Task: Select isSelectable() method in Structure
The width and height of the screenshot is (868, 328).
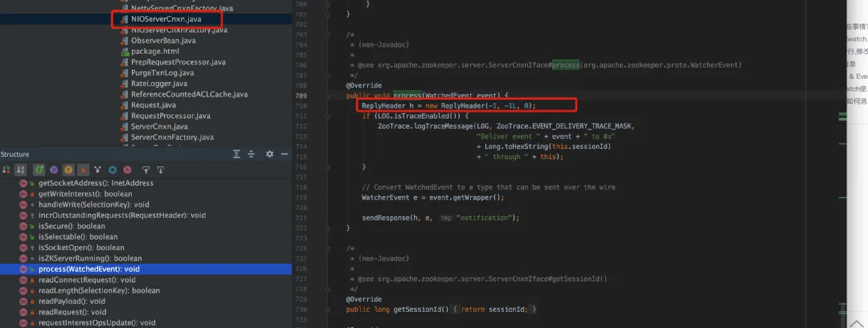Action: point(77,236)
